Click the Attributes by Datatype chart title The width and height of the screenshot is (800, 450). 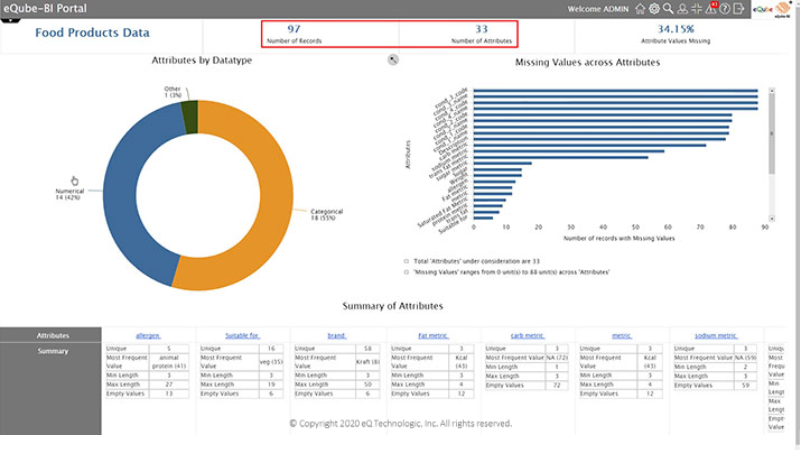202,60
